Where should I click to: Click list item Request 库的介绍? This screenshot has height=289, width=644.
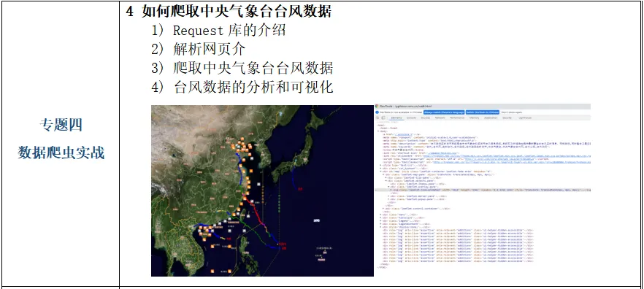click(229, 30)
